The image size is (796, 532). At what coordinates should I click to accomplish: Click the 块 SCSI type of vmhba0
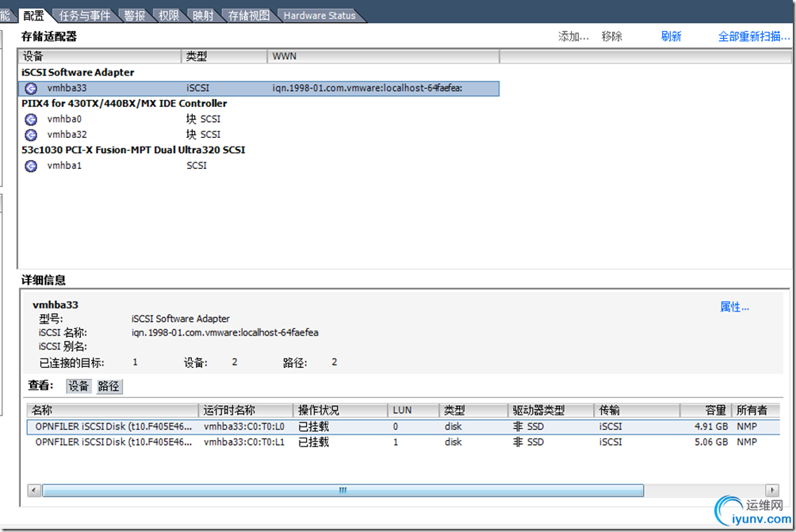tap(203, 119)
